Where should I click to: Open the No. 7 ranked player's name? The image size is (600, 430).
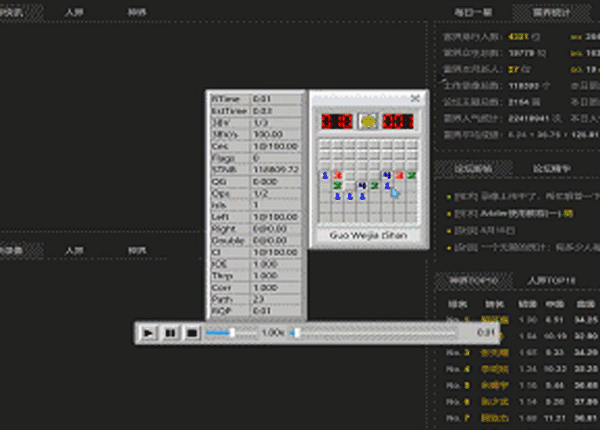pyautogui.click(x=495, y=418)
